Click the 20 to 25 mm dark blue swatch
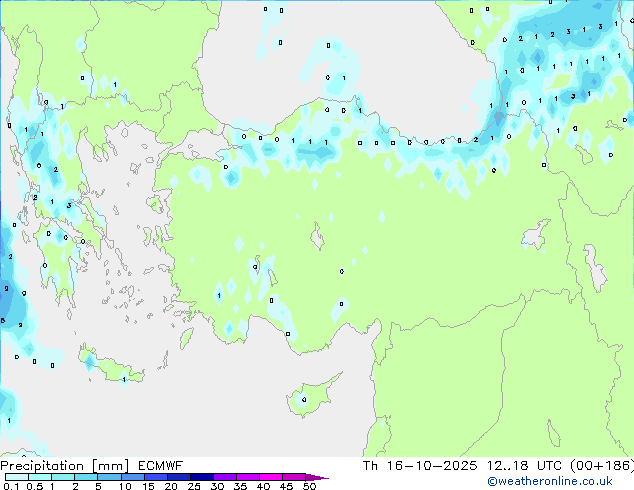This screenshot has width=634, height=490. pos(178,477)
